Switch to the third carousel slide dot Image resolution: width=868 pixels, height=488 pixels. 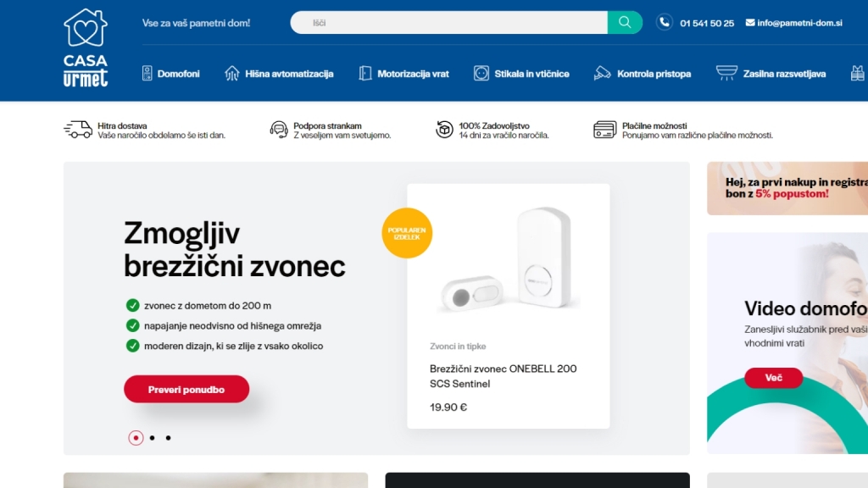pos(168,438)
